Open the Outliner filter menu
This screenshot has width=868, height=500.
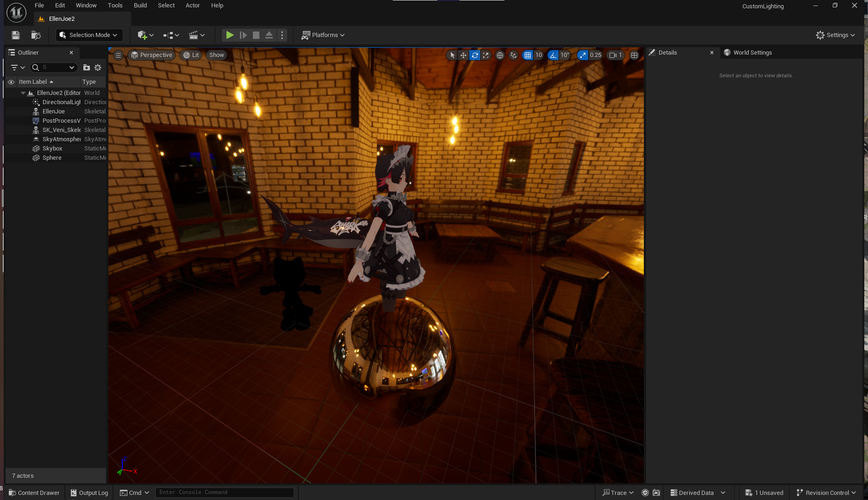[18, 68]
